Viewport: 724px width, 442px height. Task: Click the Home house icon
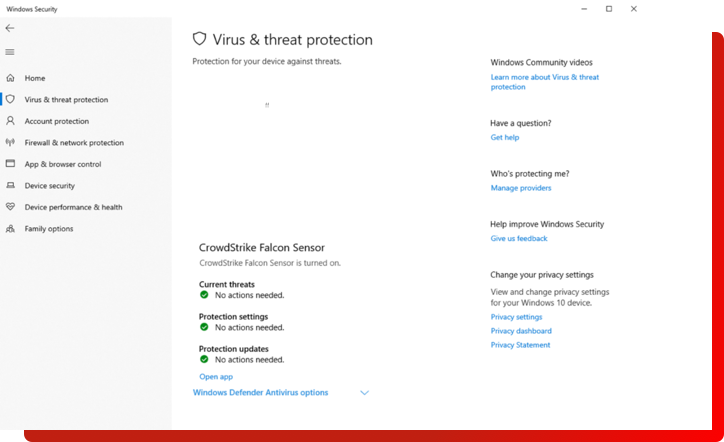click(x=10, y=78)
